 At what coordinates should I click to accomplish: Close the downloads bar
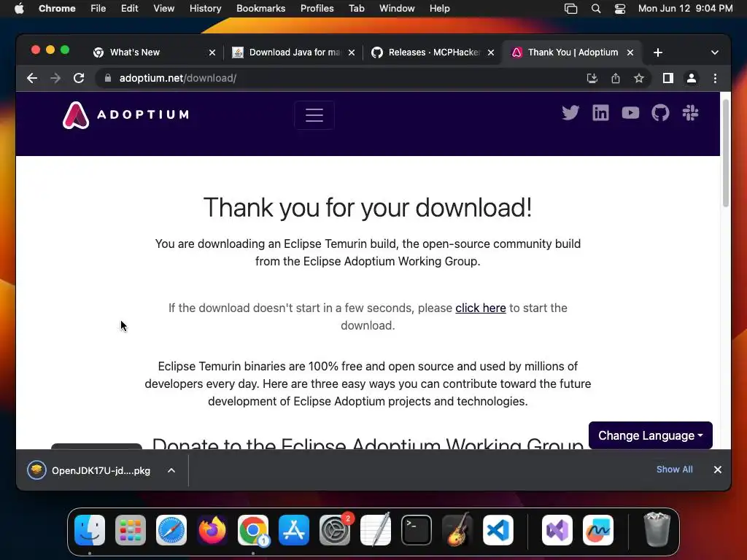pyautogui.click(x=718, y=470)
